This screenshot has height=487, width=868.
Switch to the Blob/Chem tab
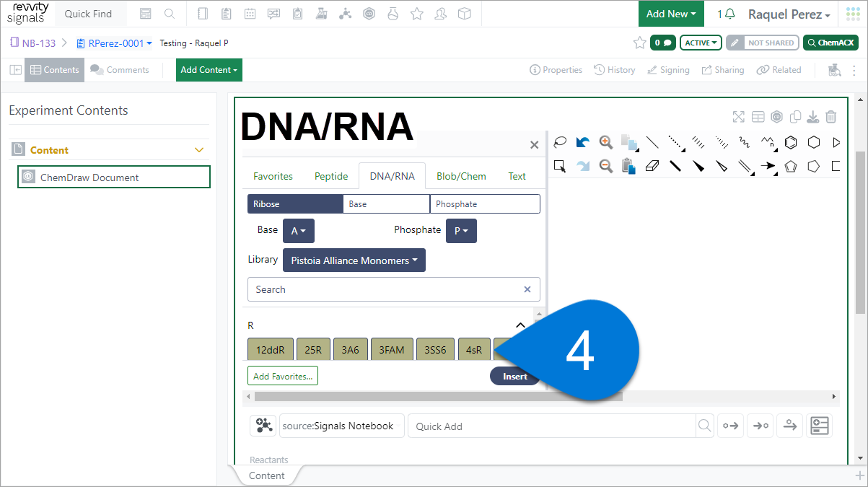pyautogui.click(x=461, y=176)
